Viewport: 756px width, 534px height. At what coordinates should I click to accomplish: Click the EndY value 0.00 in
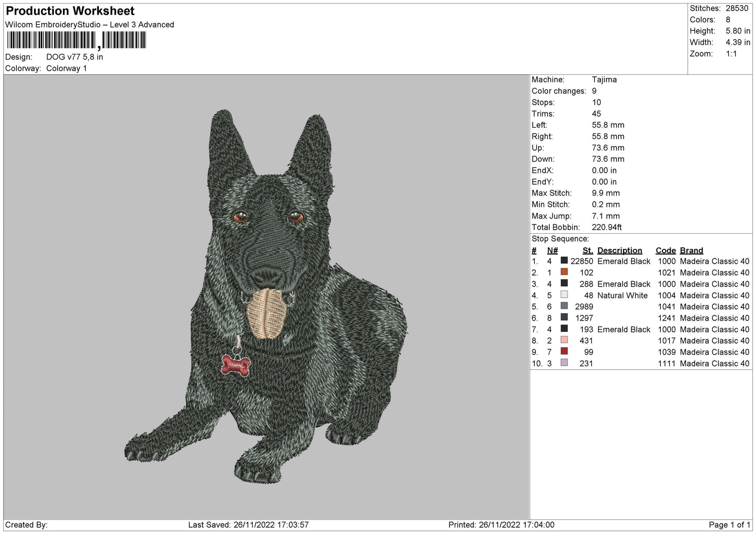pyautogui.click(x=605, y=182)
